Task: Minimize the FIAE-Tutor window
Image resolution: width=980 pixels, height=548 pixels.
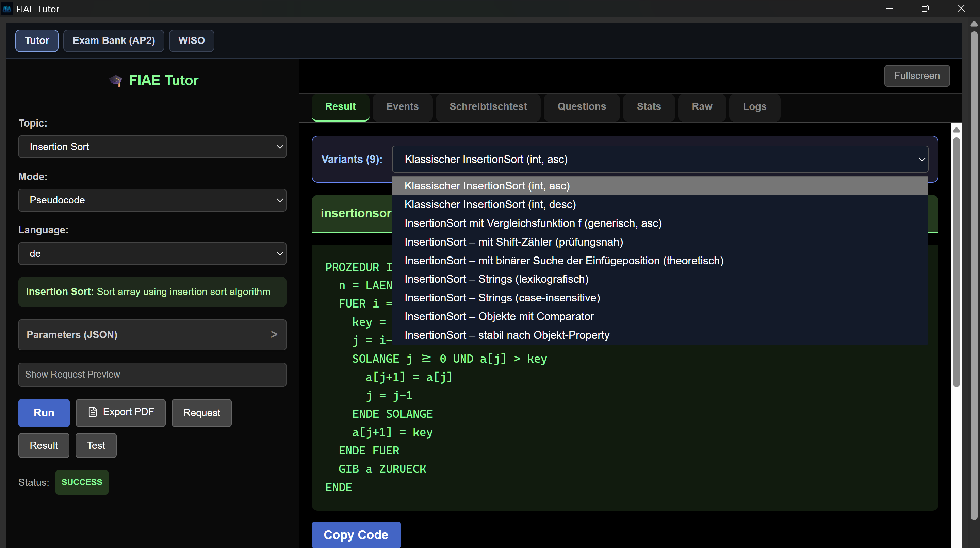Action: pyautogui.click(x=889, y=9)
